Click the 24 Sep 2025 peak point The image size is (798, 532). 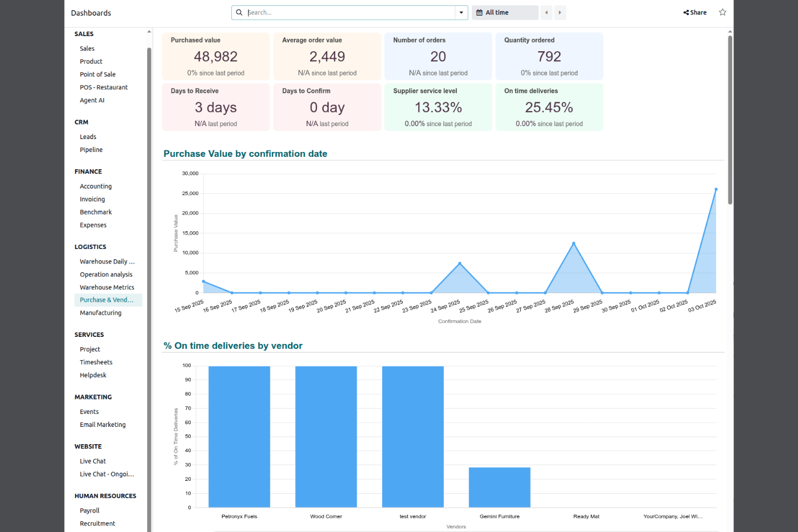pos(460,263)
